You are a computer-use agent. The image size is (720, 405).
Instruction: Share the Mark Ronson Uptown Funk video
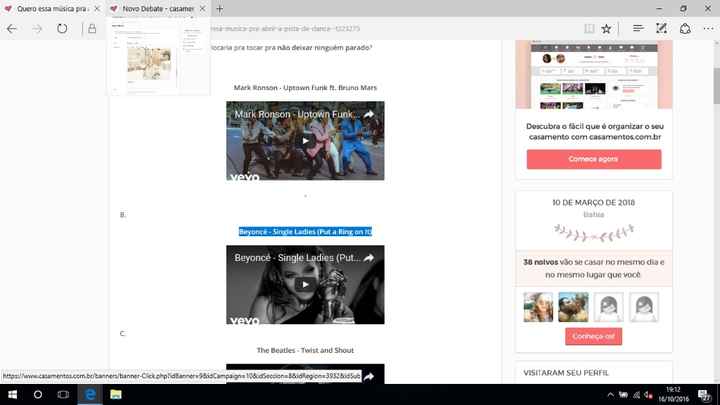(369, 114)
